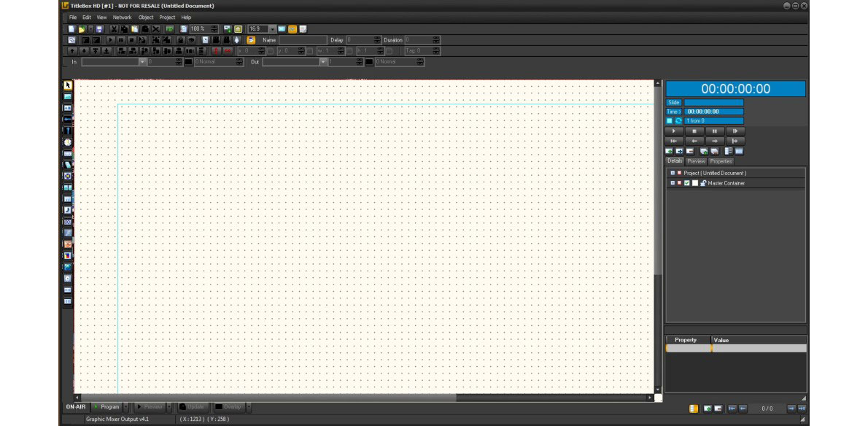This screenshot has width=868, height=426.
Task: Click the orange database icon beside Name
Action: coord(251,40)
